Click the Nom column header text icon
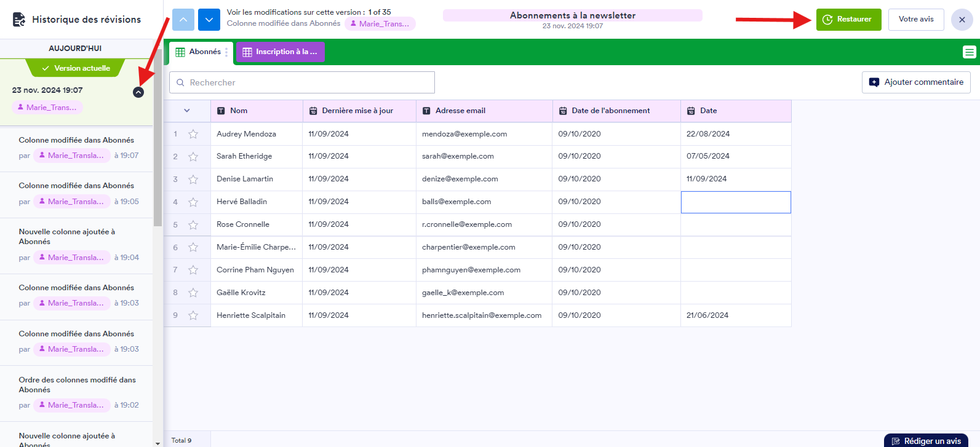 point(221,111)
